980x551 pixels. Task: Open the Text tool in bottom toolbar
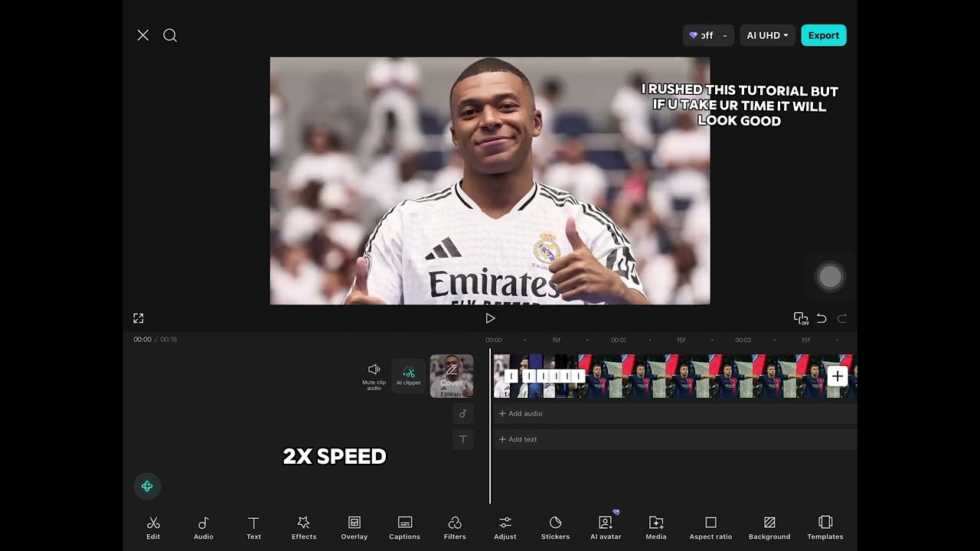[253, 528]
